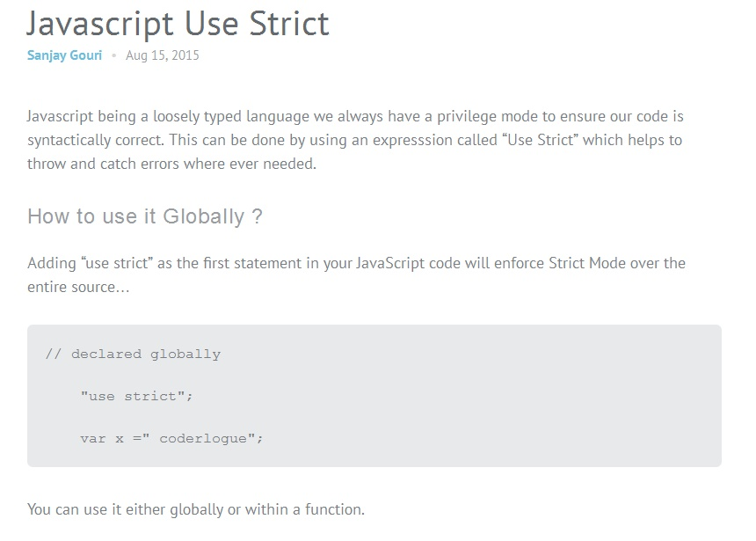Click the var x code line
Screen dimensions: 756x541
pyautogui.click(x=171, y=438)
